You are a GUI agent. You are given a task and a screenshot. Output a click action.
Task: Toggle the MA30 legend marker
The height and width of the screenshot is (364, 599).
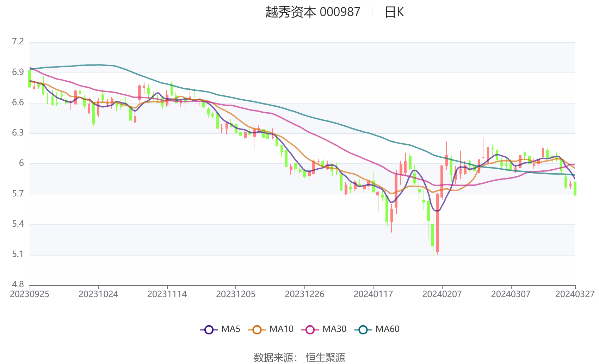[310, 330]
